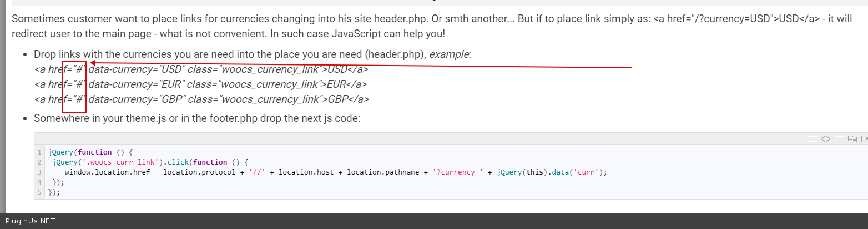Click the USD example anchor line
This screenshot has height=229, width=868.
pos(201,69)
